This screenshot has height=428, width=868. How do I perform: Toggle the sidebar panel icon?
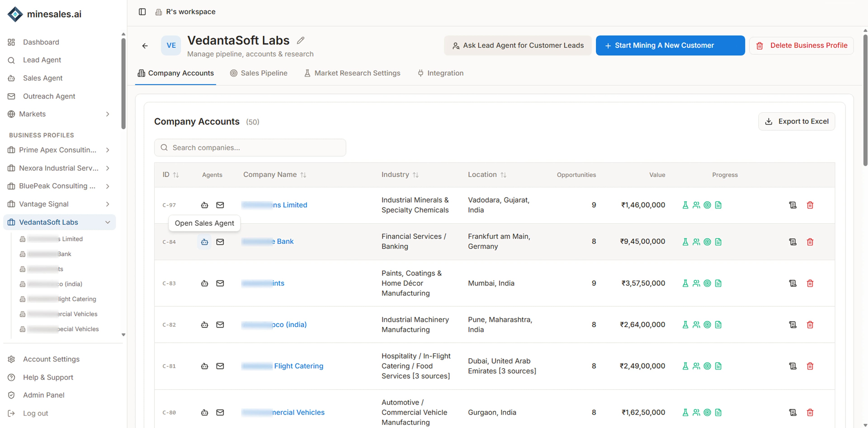pos(142,12)
